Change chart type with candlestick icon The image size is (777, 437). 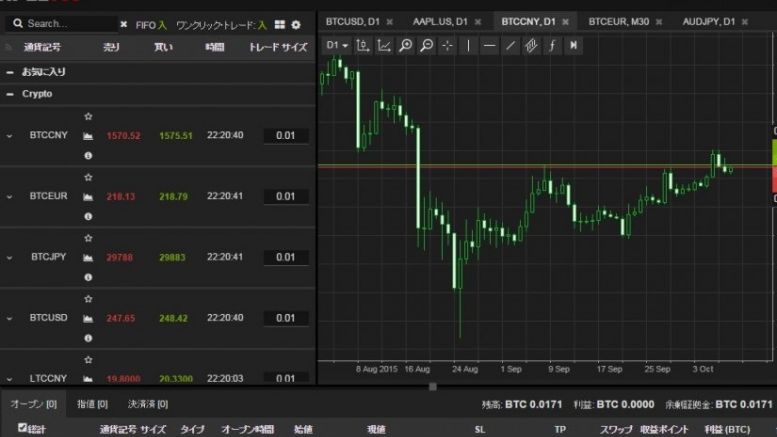363,46
